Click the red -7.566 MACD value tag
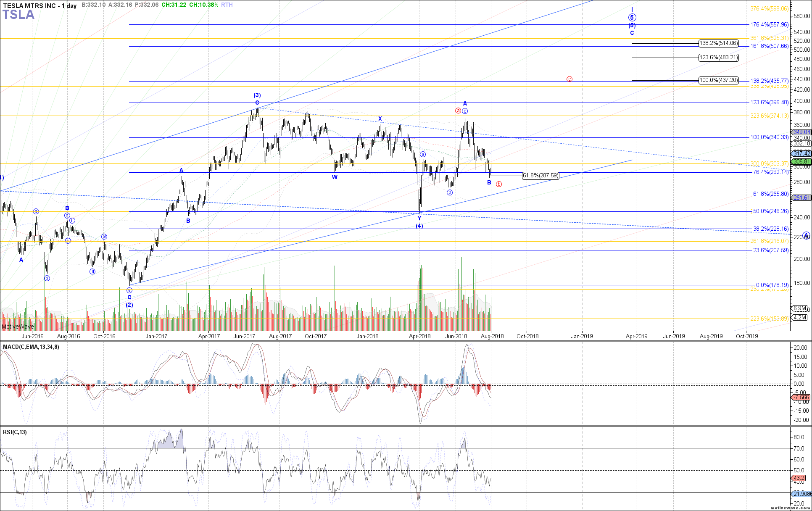812x511 pixels. point(801,397)
